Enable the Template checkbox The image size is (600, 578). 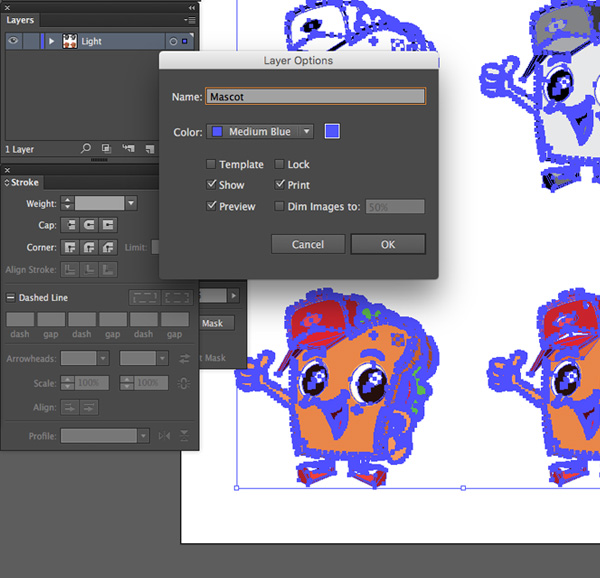pyautogui.click(x=211, y=165)
